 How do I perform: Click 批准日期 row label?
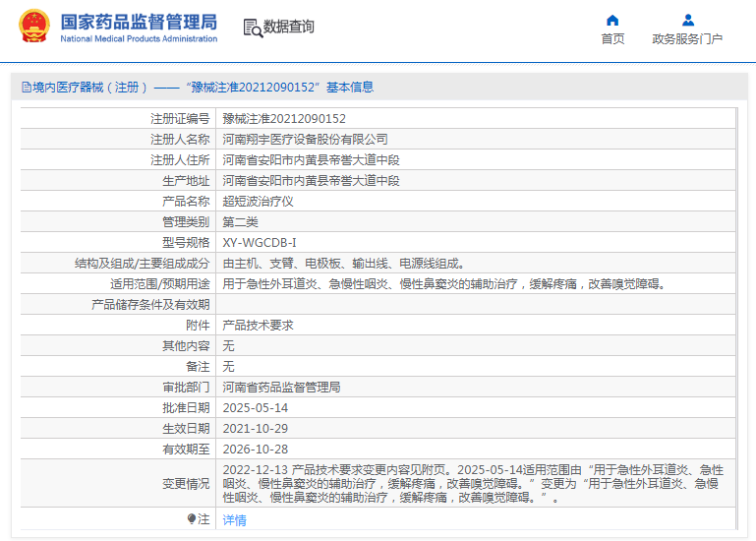click(x=186, y=408)
